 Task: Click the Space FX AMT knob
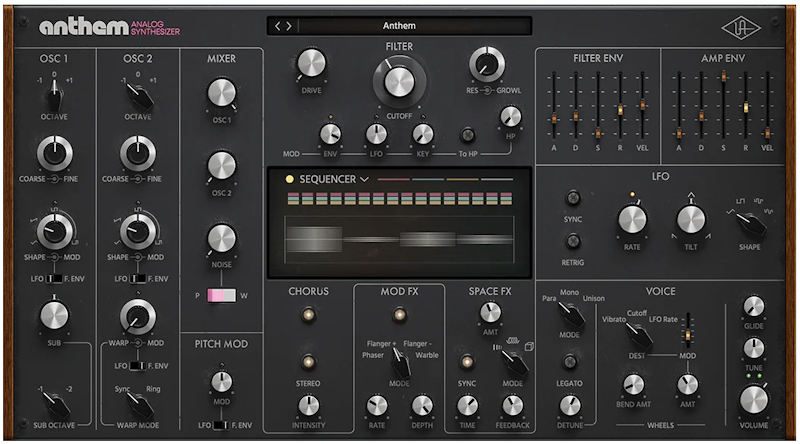[x=490, y=312]
